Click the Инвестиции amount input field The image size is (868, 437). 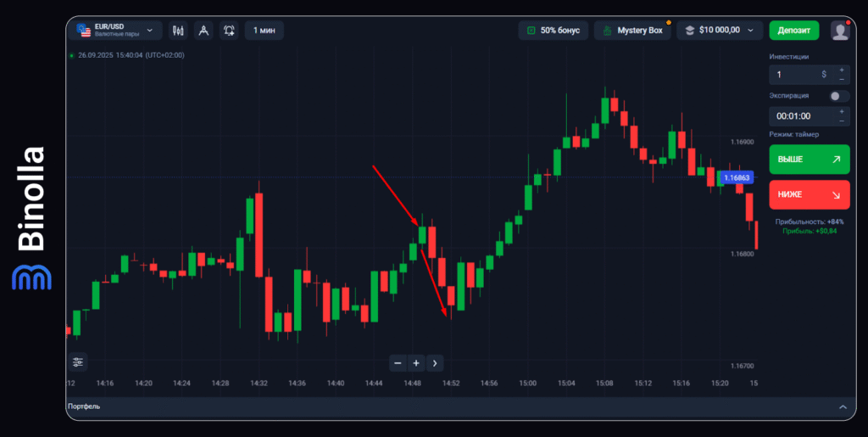797,75
